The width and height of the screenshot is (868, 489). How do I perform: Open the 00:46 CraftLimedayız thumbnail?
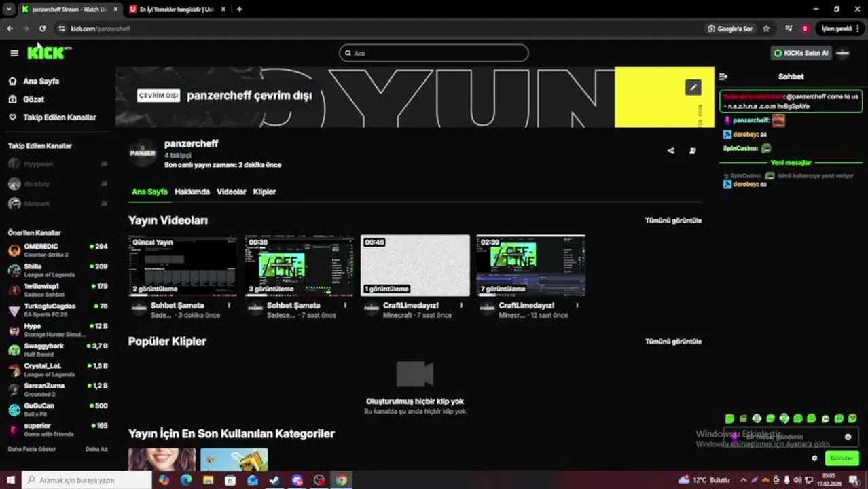(x=415, y=266)
